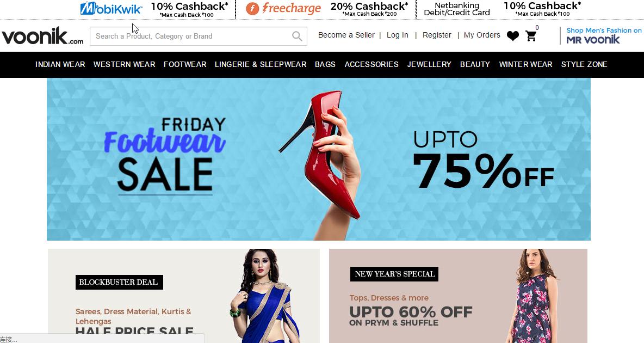Viewport: 644px width, 343px height.
Task: Click in the product search field
Action: (199, 36)
